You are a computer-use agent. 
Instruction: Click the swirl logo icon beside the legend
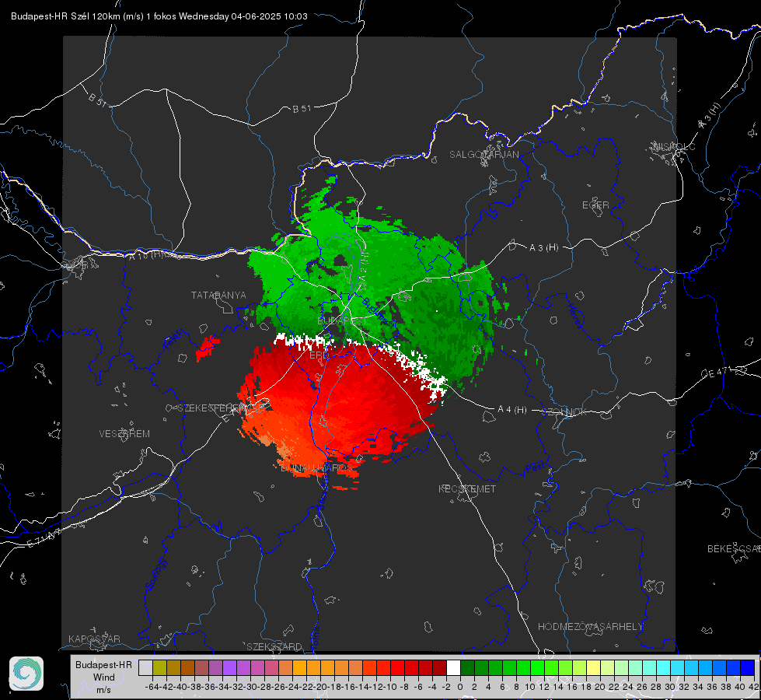[26, 674]
